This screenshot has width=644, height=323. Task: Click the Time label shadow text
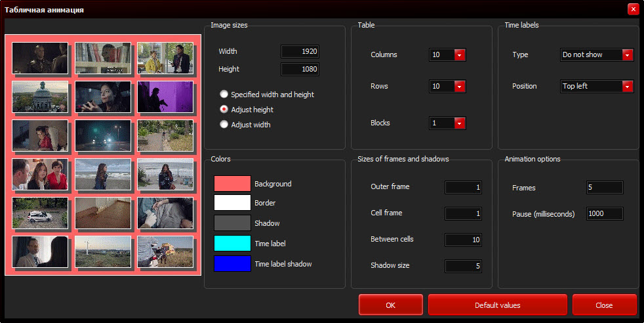283,264
